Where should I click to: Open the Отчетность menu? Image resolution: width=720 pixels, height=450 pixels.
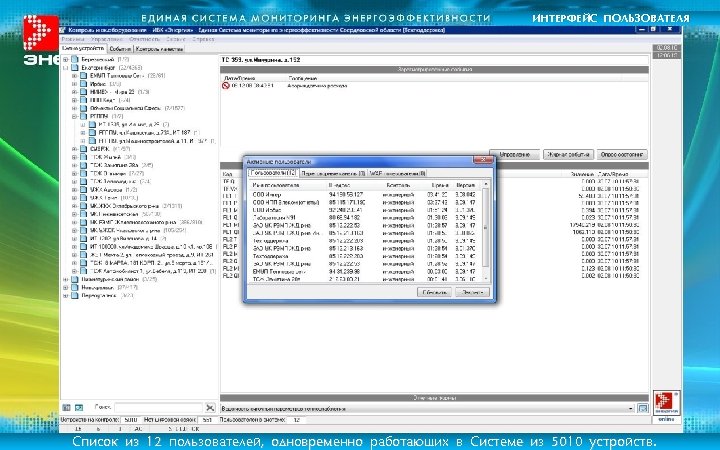click(144, 39)
